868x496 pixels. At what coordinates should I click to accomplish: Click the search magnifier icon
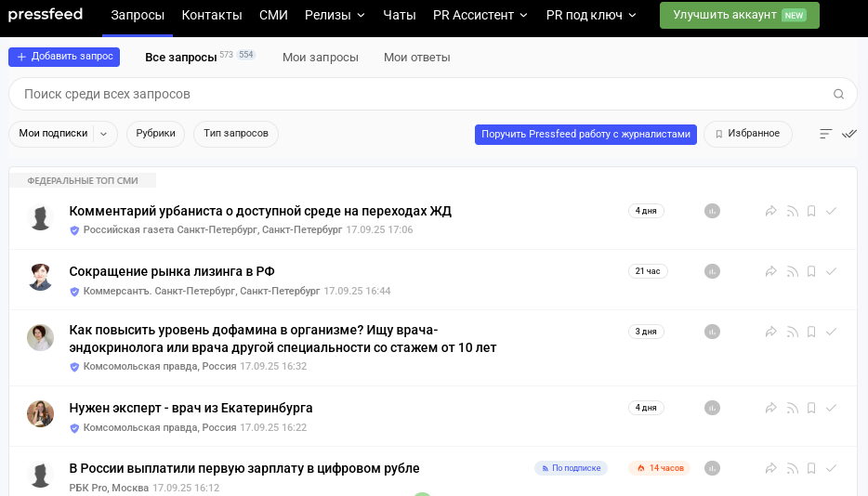(x=838, y=94)
